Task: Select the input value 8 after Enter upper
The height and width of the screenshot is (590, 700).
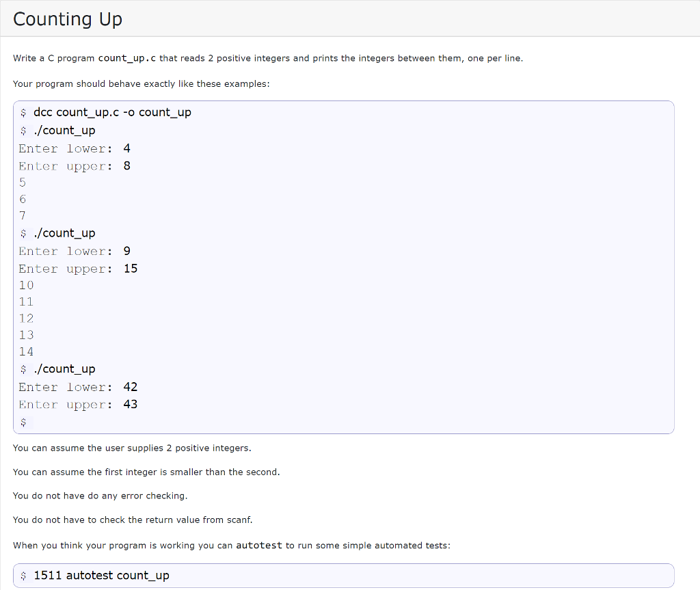Action: (x=126, y=166)
